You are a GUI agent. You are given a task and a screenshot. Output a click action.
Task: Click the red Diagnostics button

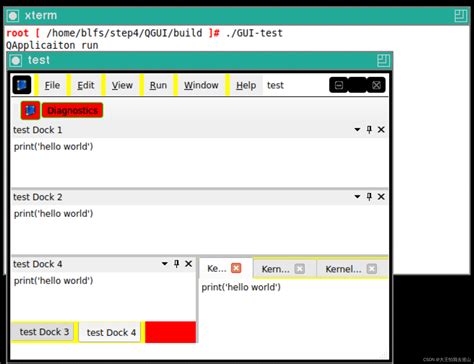[x=72, y=110]
